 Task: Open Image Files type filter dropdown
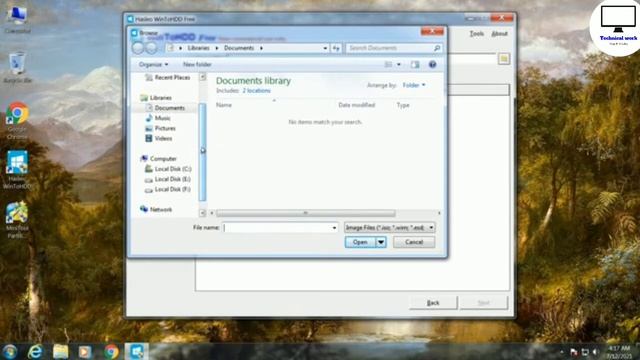tap(389, 228)
